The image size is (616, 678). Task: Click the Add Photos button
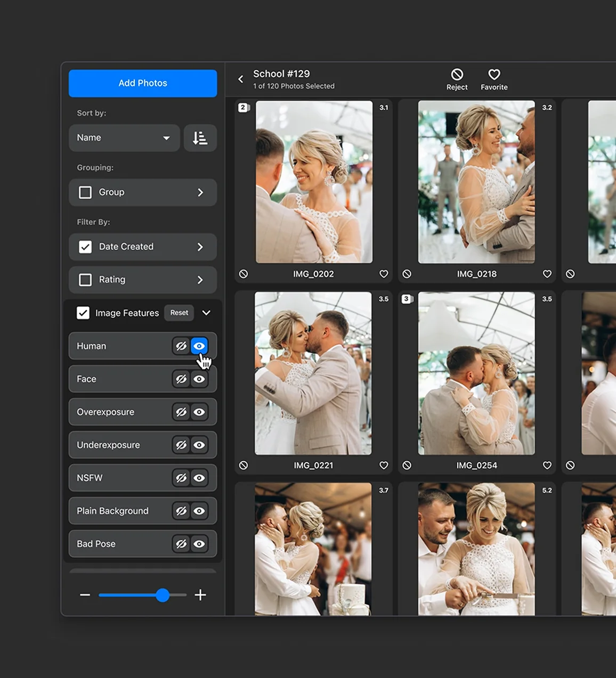pyautogui.click(x=143, y=83)
